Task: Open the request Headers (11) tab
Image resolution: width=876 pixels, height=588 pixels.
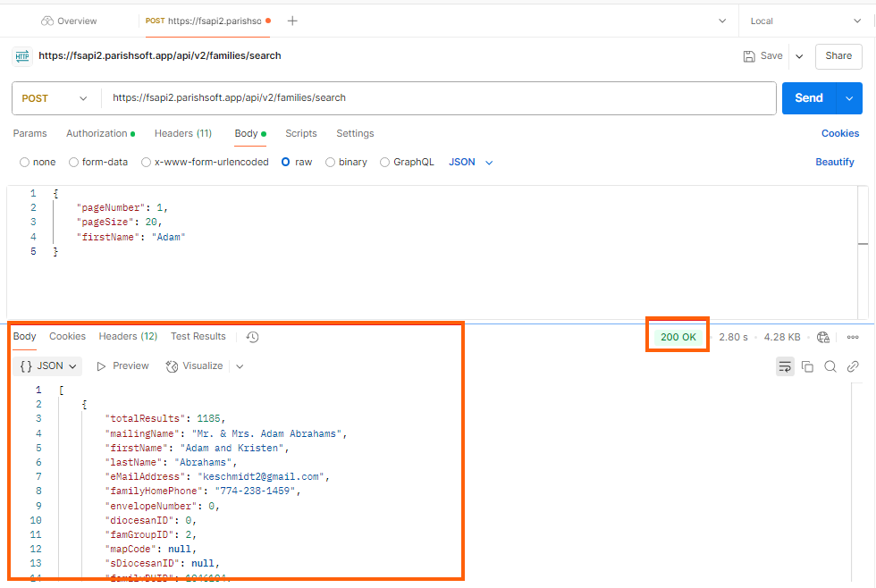Action: (x=183, y=133)
